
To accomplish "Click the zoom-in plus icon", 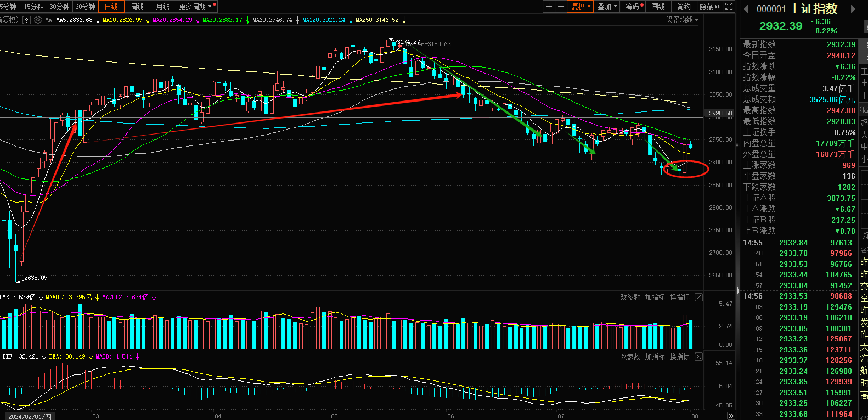I will click(x=549, y=7).
